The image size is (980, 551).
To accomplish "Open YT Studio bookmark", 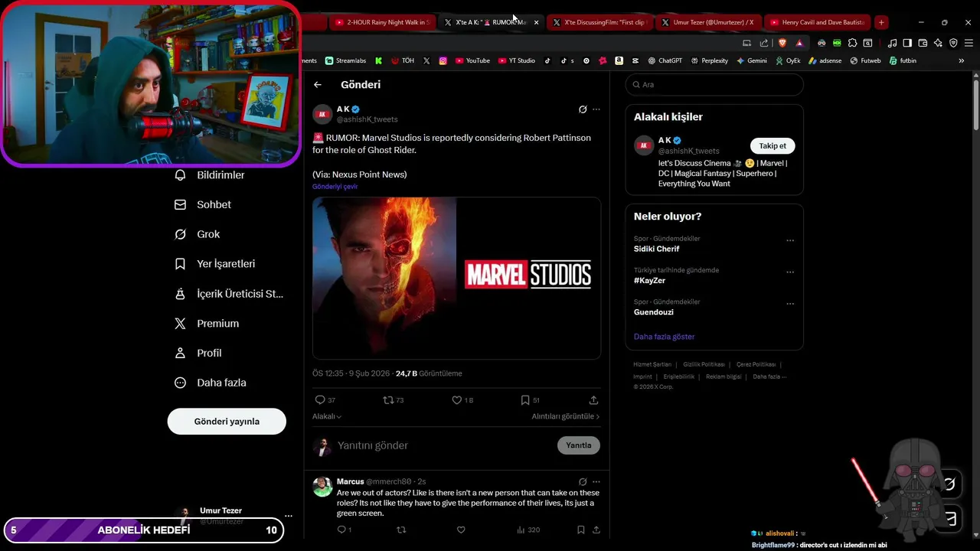I will point(517,60).
